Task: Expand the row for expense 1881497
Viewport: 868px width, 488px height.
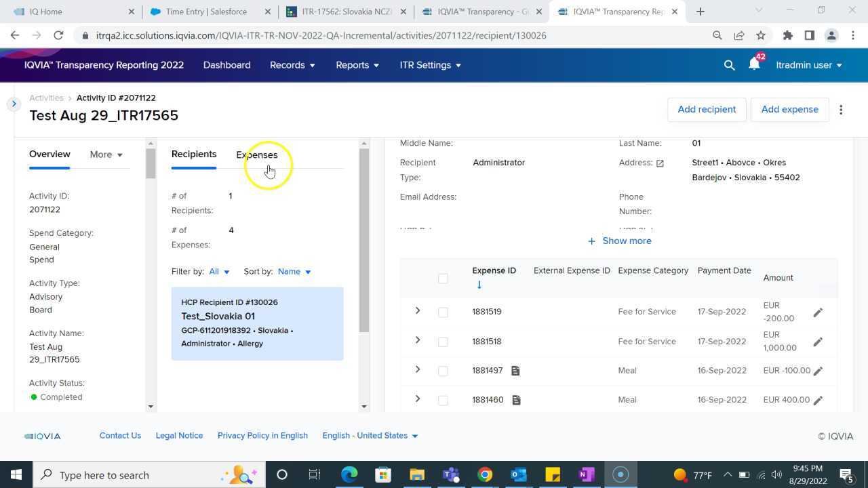Action: 418,369
